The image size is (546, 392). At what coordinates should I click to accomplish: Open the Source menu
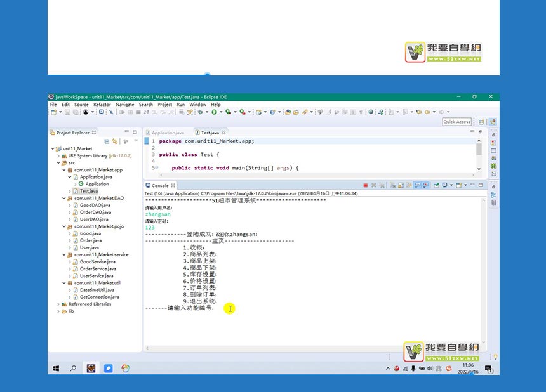tap(81, 105)
